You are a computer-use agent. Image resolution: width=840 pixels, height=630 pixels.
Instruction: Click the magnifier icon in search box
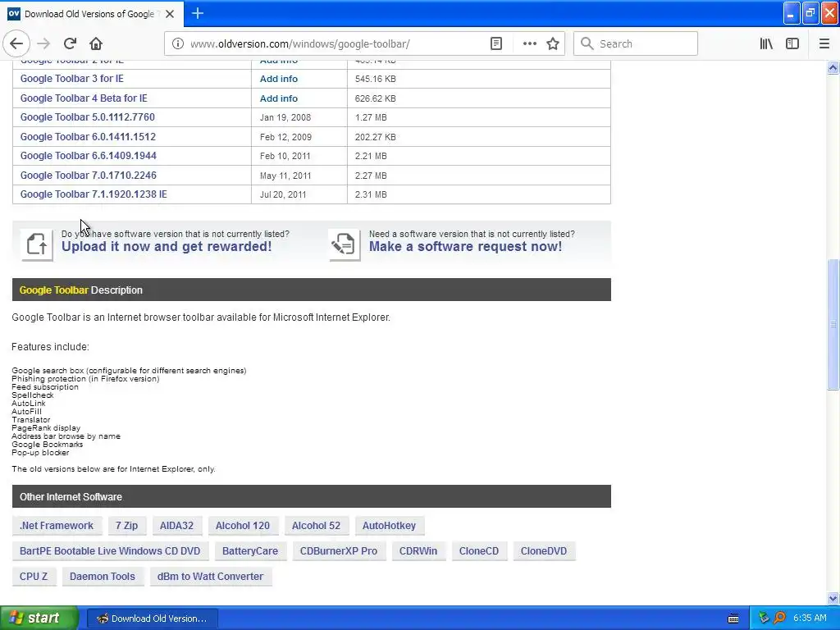coord(587,43)
